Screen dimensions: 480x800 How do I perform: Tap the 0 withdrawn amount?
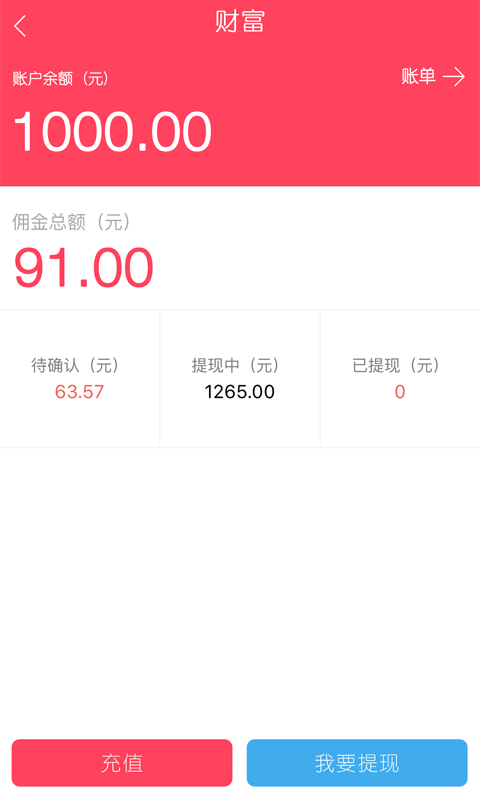coord(400,392)
